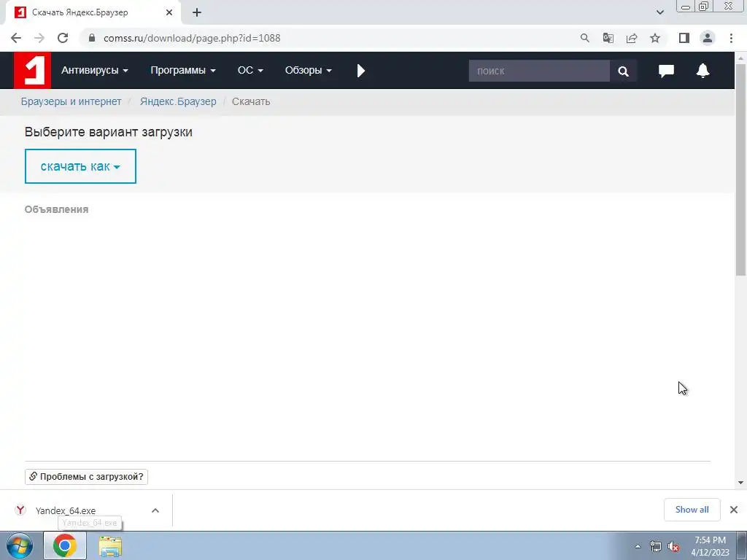Expand the ОС dropdown menu
The width and height of the screenshot is (747, 560).
point(250,71)
